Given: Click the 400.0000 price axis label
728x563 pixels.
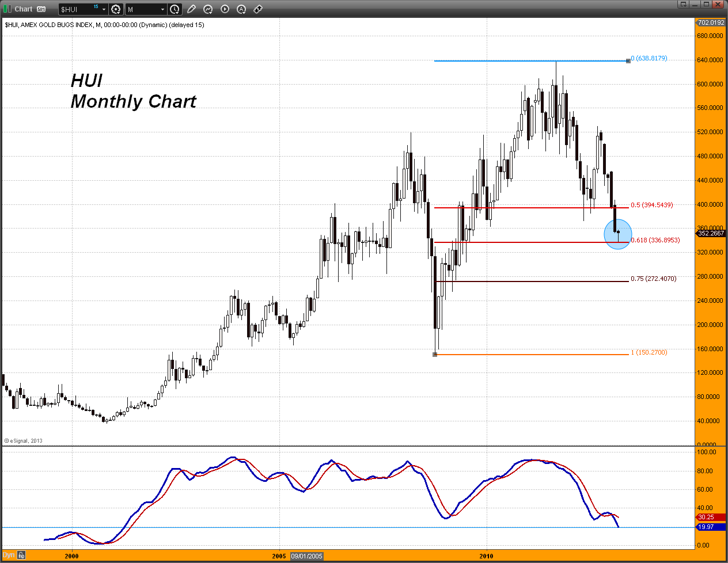Looking at the screenshot, I should [x=710, y=204].
